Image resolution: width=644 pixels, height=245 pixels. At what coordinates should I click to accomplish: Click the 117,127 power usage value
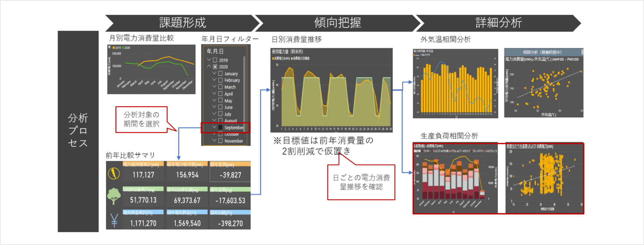click(143, 175)
